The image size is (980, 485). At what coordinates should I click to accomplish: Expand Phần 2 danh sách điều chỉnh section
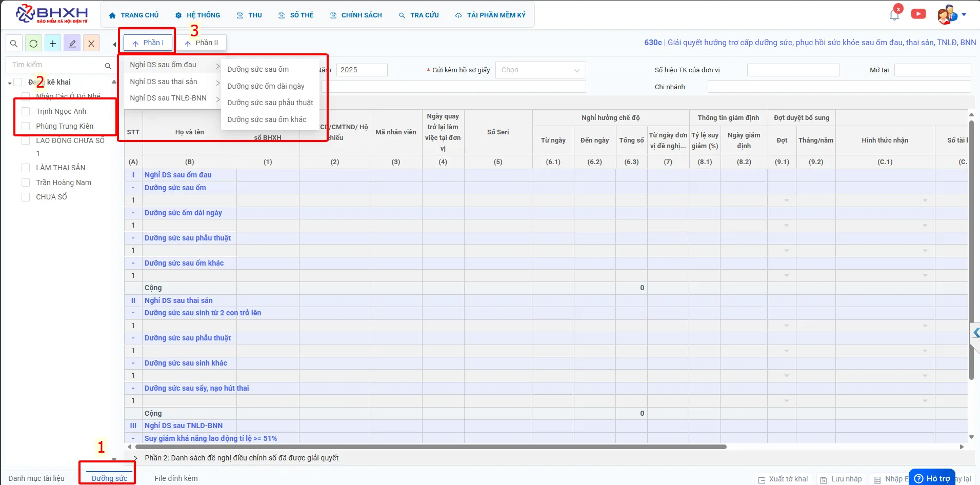(x=135, y=458)
